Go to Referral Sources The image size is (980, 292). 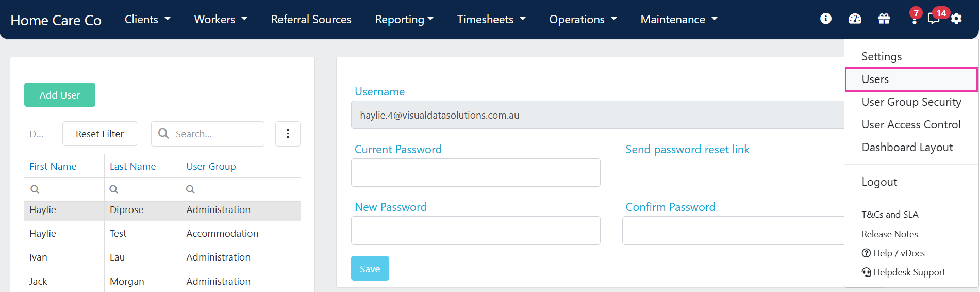coord(311,19)
